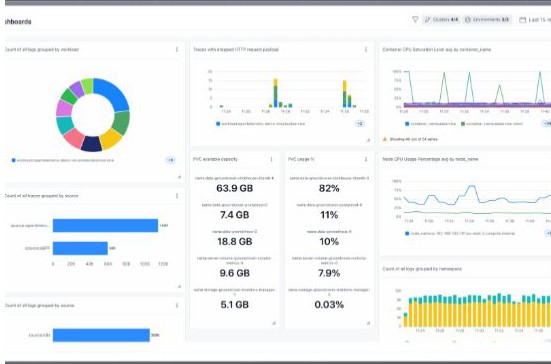Grab resize handle of PVC usage % panel

[368, 323]
